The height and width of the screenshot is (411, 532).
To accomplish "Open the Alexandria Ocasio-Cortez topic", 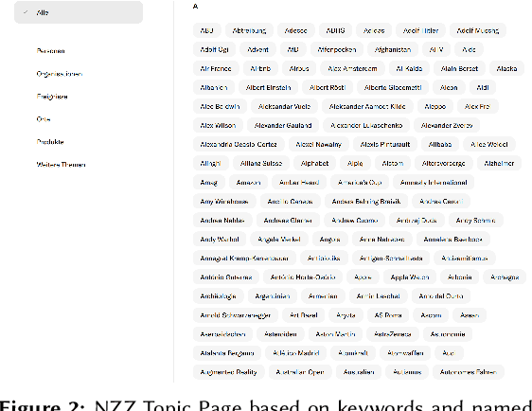I will pyautogui.click(x=239, y=144).
